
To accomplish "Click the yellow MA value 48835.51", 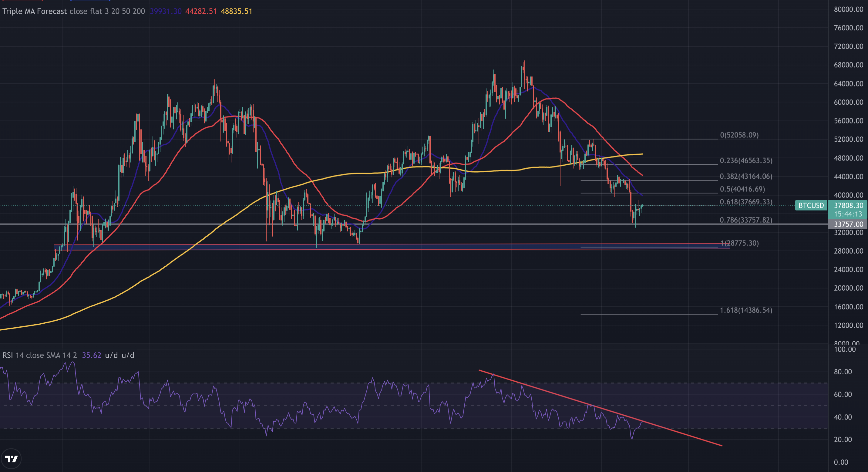I will point(236,11).
